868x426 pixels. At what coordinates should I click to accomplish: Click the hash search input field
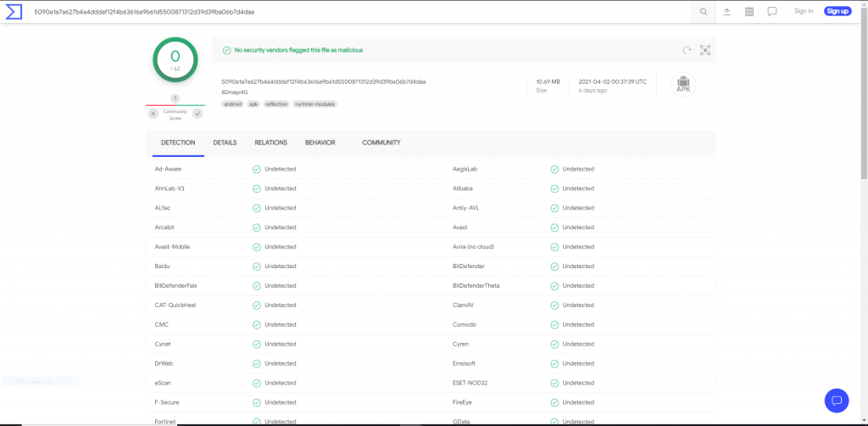(x=359, y=12)
